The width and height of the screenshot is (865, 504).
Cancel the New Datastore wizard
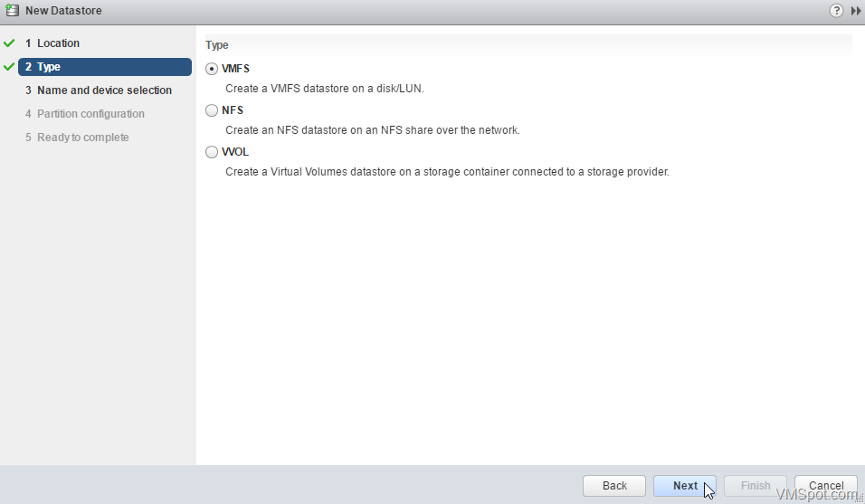pyautogui.click(x=826, y=486)
